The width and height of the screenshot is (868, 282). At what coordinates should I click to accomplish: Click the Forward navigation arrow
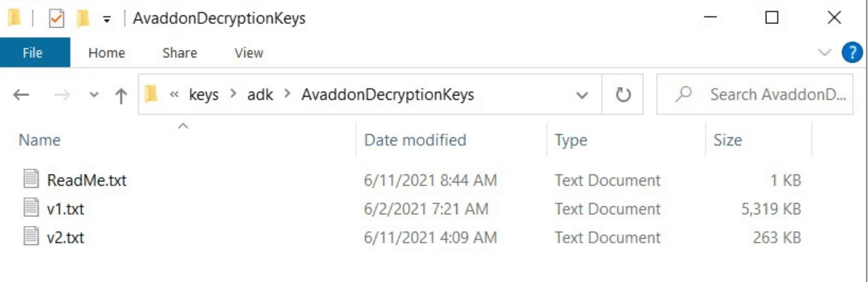(x=62, y=95)
